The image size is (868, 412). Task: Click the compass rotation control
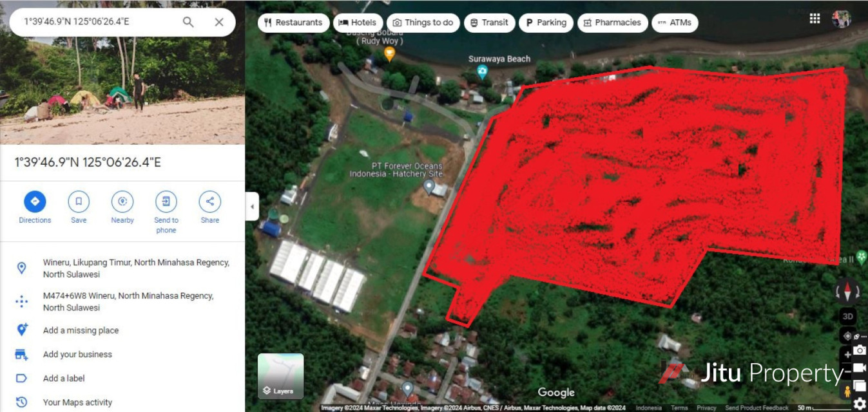coord(847,292)
